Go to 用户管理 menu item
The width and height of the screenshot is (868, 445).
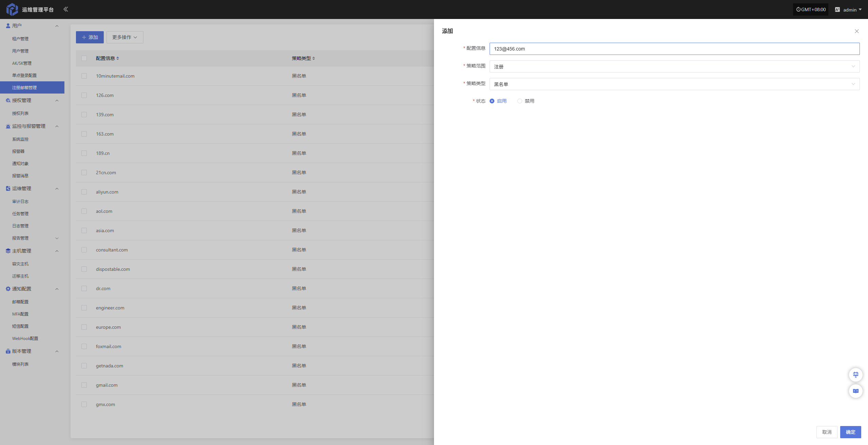[20, 51]
